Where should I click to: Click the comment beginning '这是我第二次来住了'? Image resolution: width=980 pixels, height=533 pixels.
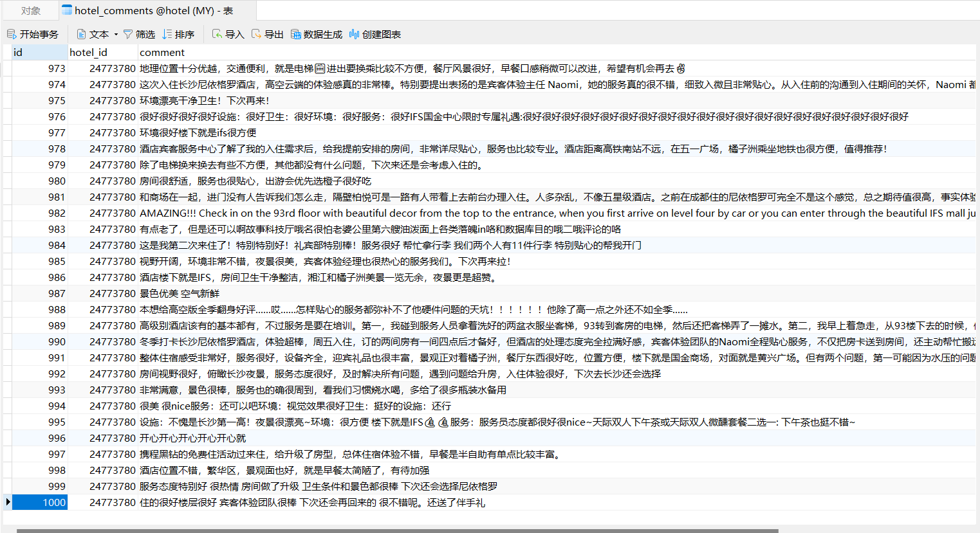click(391, 245)
